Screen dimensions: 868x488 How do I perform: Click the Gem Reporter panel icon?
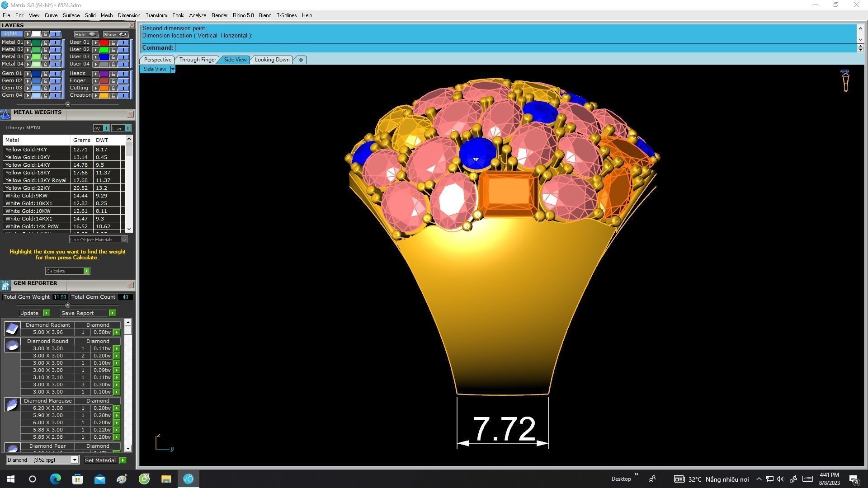(x=5, y=285)
